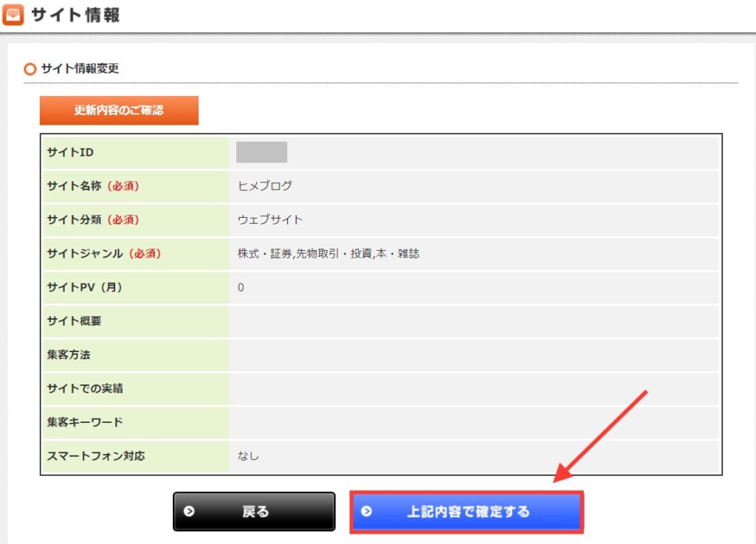Click the スマートフォン対応 value なし
Viewport: 756px width, 544px height.
pyautogui.click(x=248, y=456)
